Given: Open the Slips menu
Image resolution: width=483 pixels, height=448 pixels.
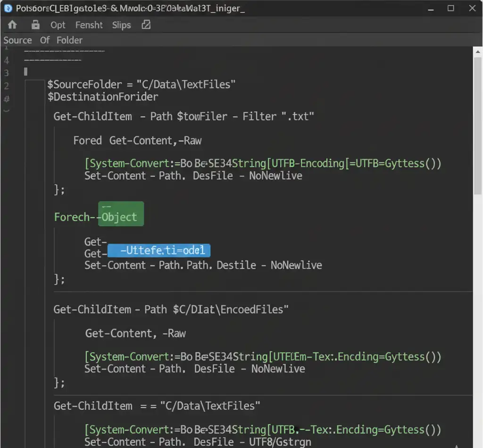Looking at the screenshot, I should tap(121, 25).
